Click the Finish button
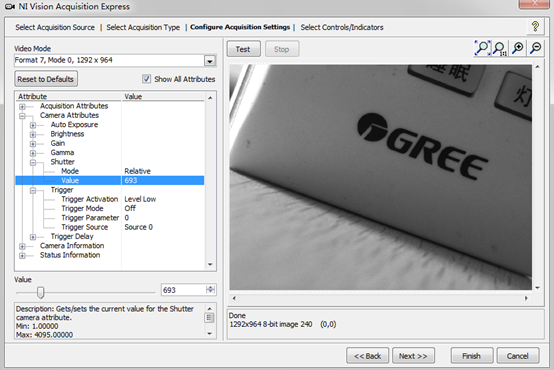The width and height of the screenshot is (554, 370). click(x=472, y=356)
